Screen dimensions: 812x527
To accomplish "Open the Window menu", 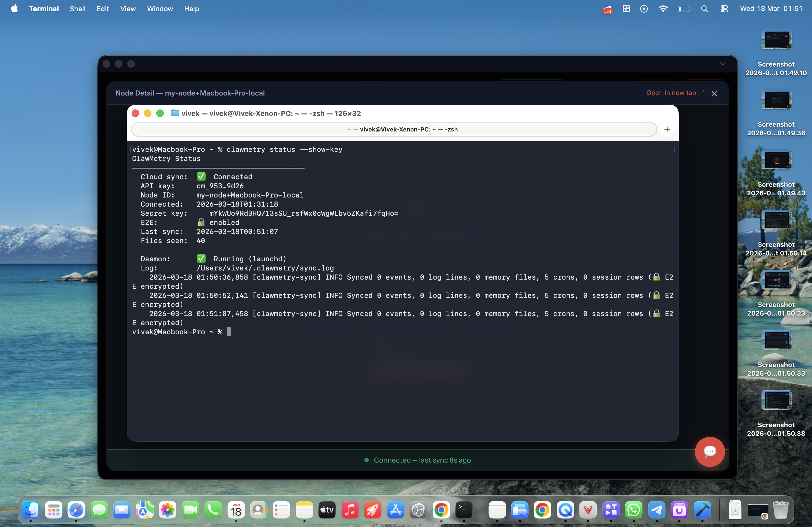I will click(x=160, y=9).
